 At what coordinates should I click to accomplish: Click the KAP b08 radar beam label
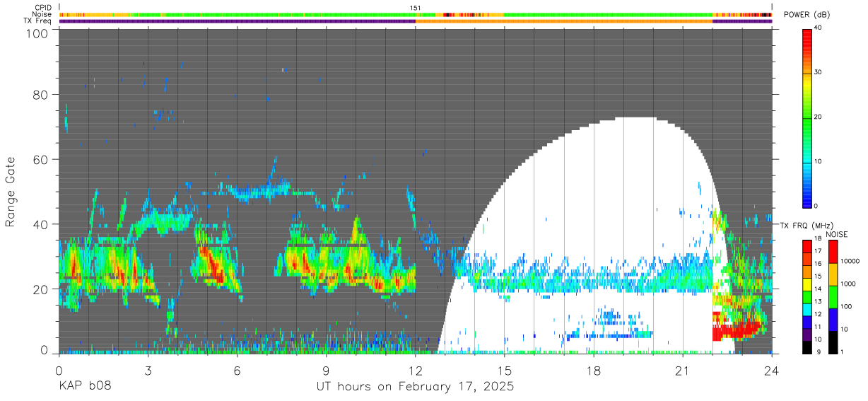coord(85,387)
